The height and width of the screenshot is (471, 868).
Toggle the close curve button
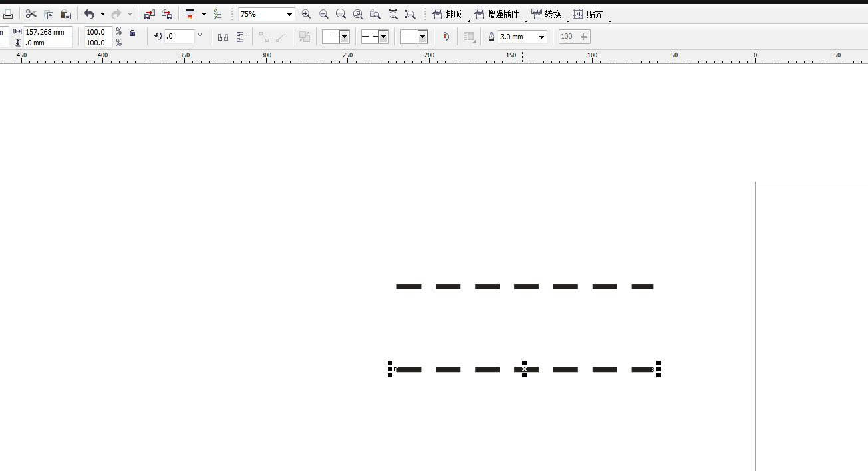pyautogui.click(x=446, y=37)
